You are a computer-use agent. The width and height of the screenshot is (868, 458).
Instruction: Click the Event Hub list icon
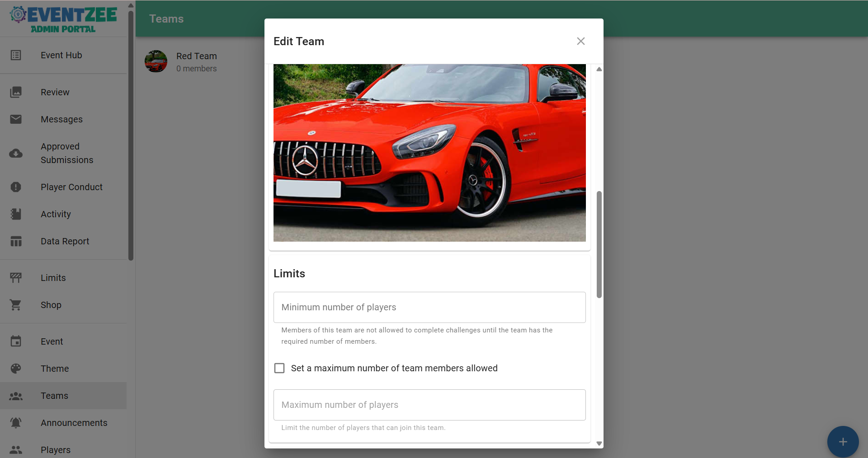tap(16, 55)
